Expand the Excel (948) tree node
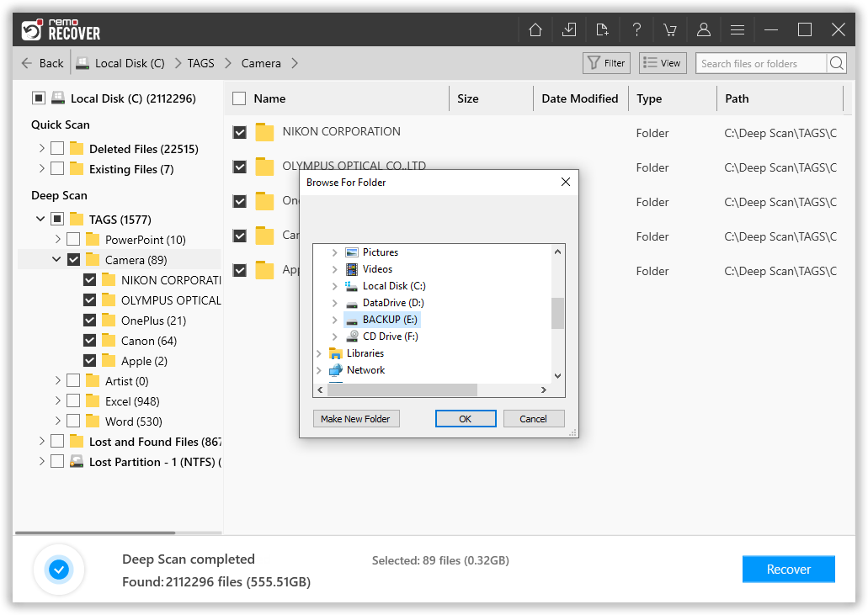 tap(57, 400)
